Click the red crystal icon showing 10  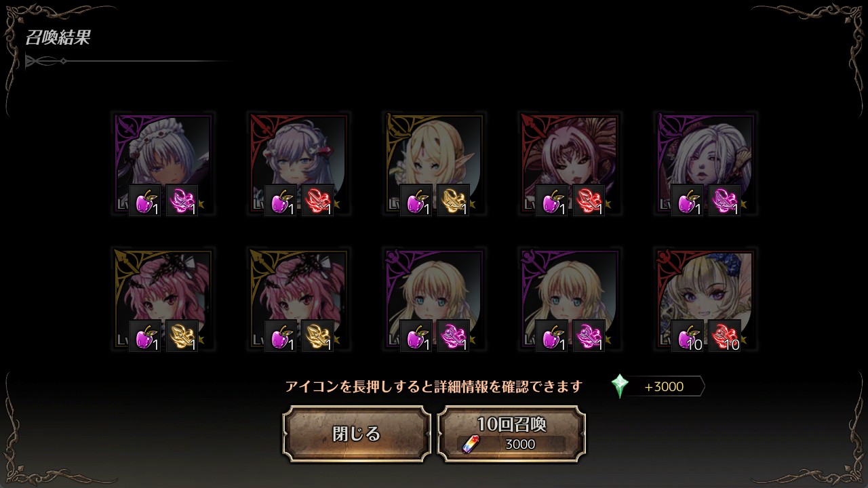coord(724,336)
